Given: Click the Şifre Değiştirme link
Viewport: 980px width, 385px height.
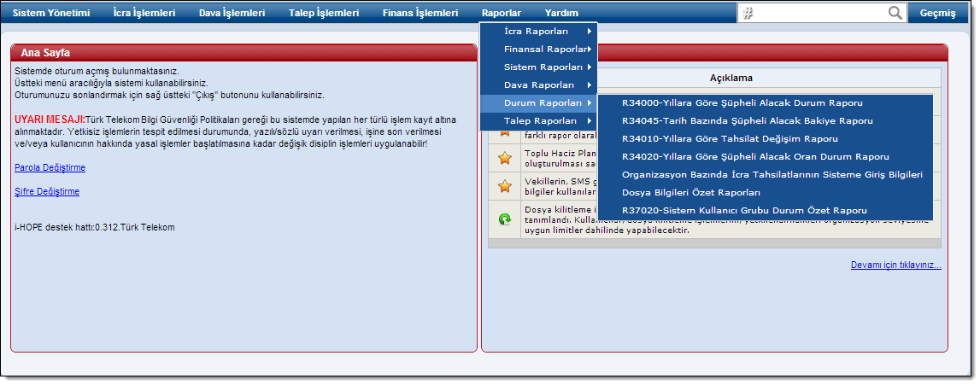Looking at the screenshot, I should coord(47,191).
